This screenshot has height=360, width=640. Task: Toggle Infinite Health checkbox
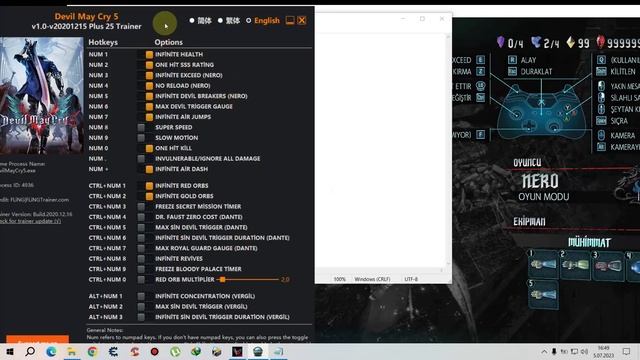coord(149,54)
